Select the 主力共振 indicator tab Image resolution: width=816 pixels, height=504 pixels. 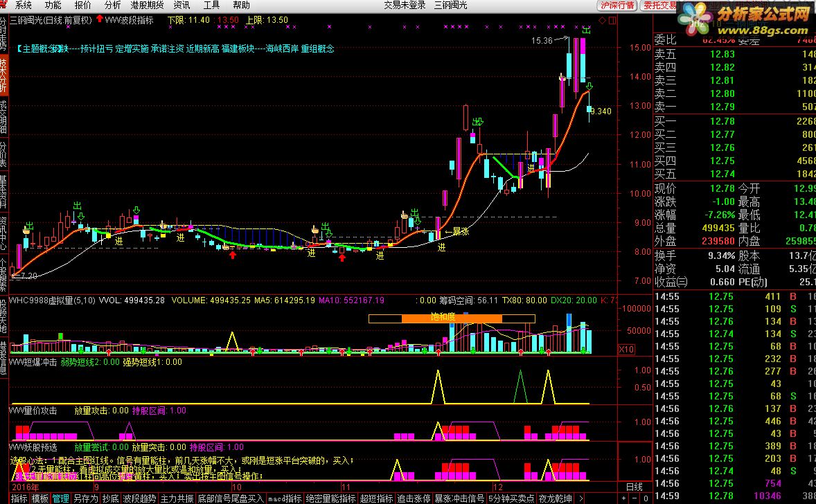pos(177,498)
